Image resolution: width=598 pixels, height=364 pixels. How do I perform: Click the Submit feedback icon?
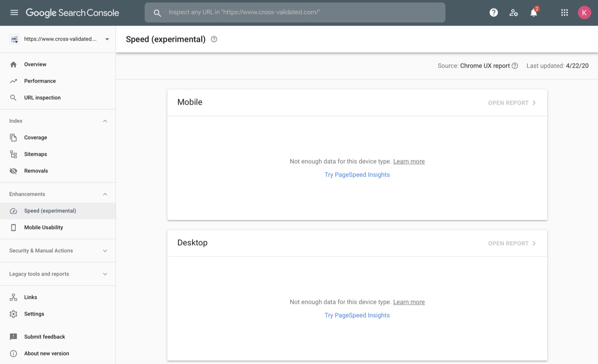[14, 337]
